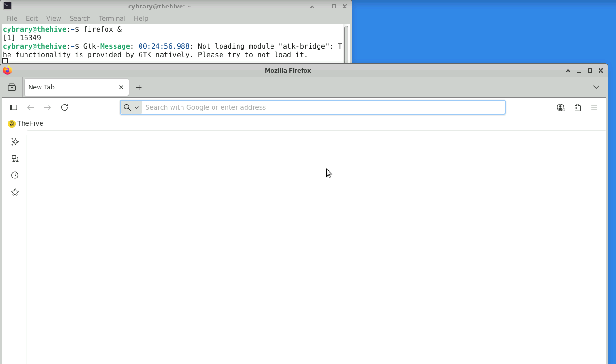The height and width of the screenshot is (364, 616).
Task: Open History sidebar clock icon
Action: 15,175
